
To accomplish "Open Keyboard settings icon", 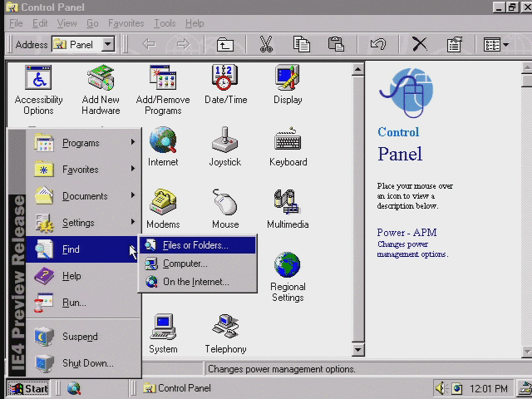I will point(288,146).
